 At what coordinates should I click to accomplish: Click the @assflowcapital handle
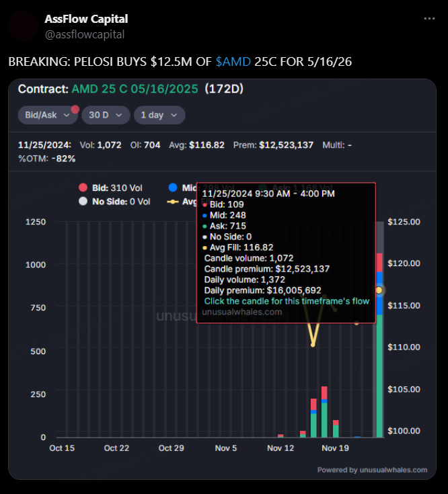(84, 34)
